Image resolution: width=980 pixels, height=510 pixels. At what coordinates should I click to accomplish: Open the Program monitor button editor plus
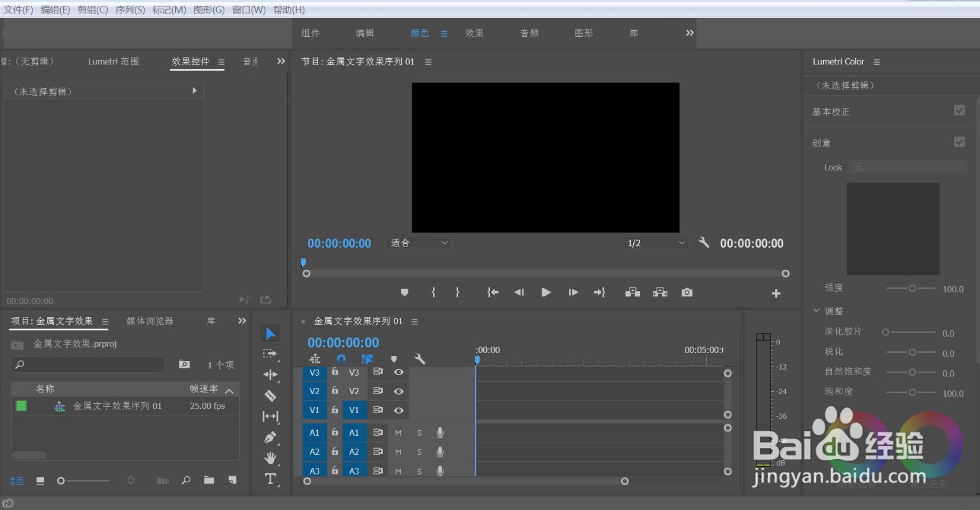tap(776, 294)
